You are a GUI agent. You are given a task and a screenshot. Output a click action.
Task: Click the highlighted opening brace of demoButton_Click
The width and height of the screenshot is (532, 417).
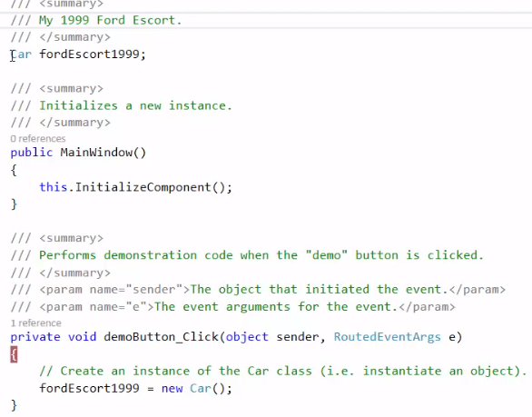point(14,355)
